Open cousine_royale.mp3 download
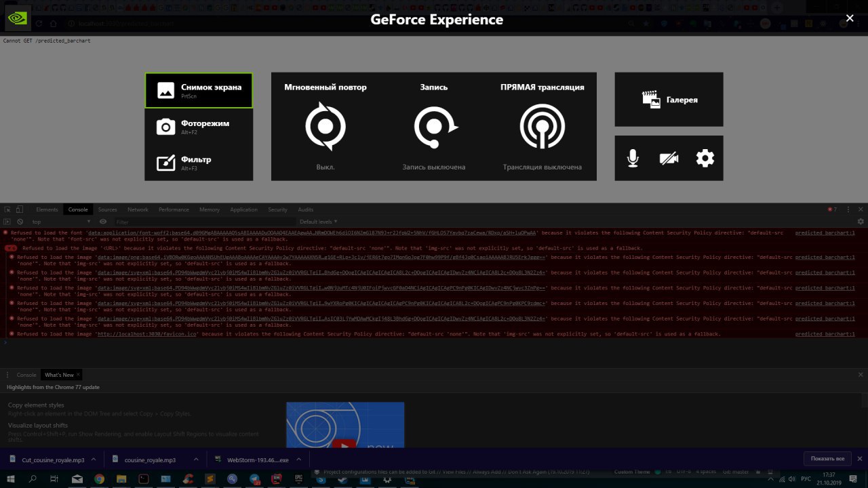The width and height of the screenshot is (868, 488). coord(150,460)
